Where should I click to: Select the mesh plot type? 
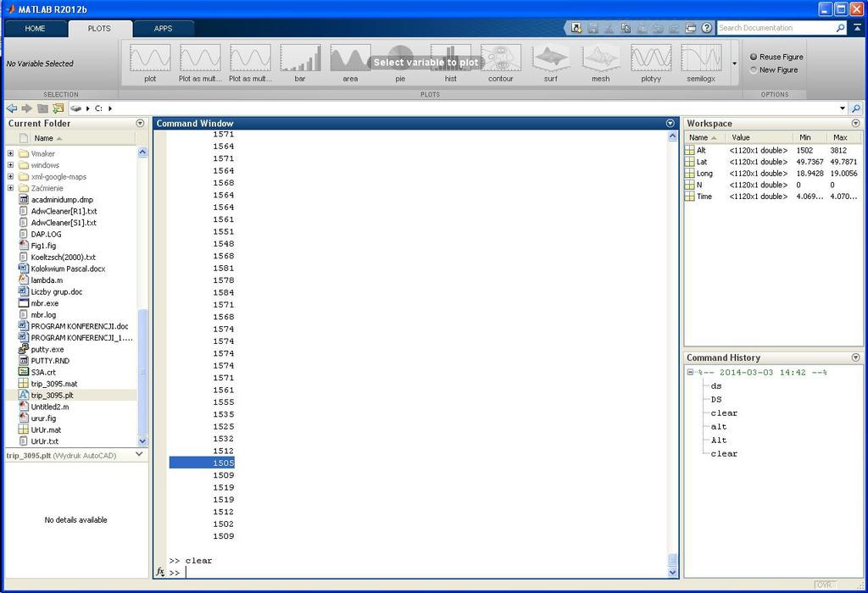pyautogui.click(x=601, y=64)
